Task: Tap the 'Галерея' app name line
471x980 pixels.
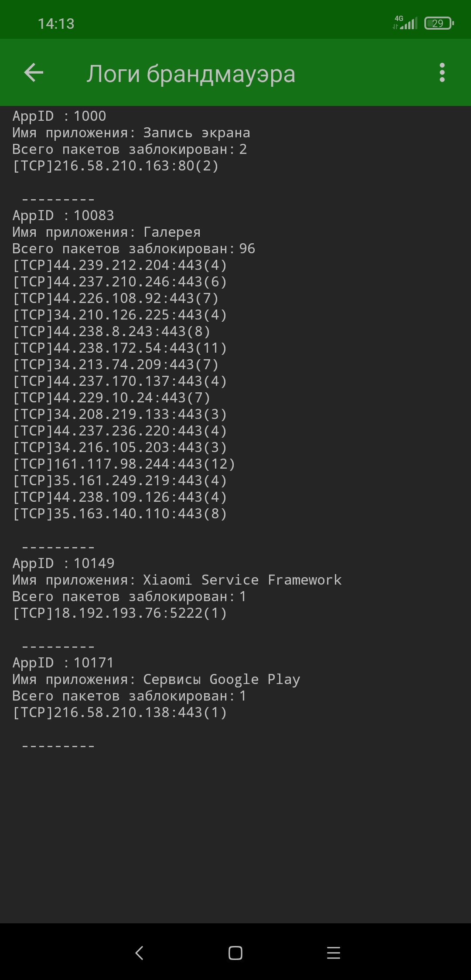Action: point(106,232)
